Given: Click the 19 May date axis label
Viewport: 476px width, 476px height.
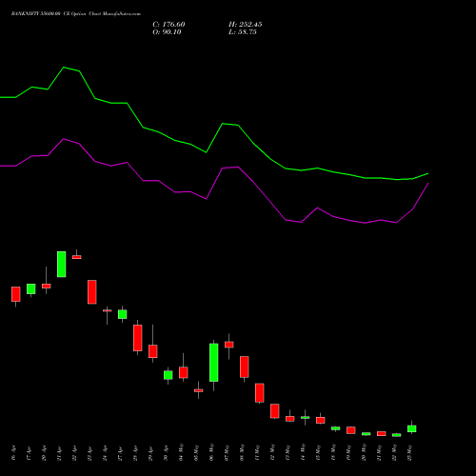Looking at the screenshot, I should 348,452.
